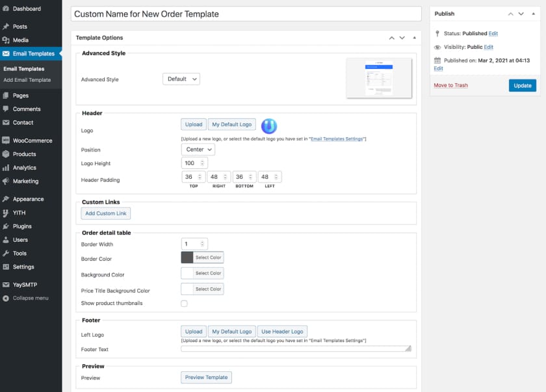Click the Plugins plug icon
This screenshot has height=392, width=546.
pyautogui.click(x=6, y=226)
